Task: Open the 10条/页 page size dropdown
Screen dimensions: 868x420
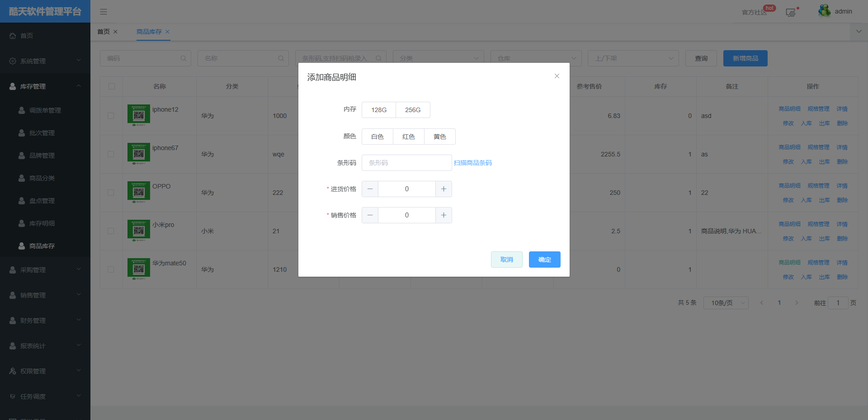Action: pos(726,303)
